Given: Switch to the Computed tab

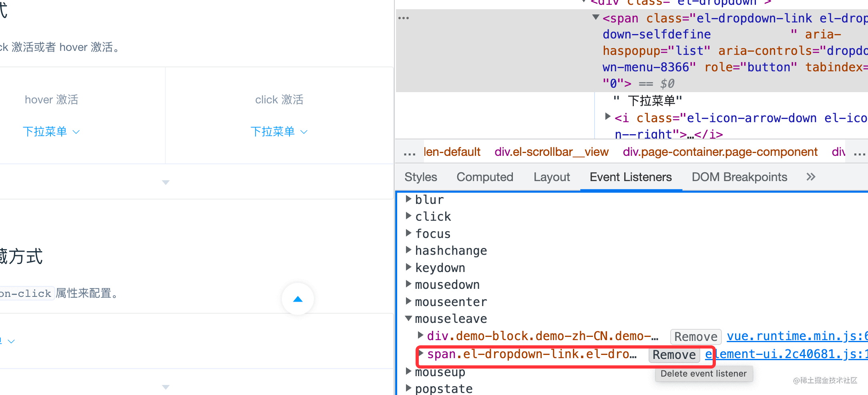Looking at the screenshot, I should (485, 177).
